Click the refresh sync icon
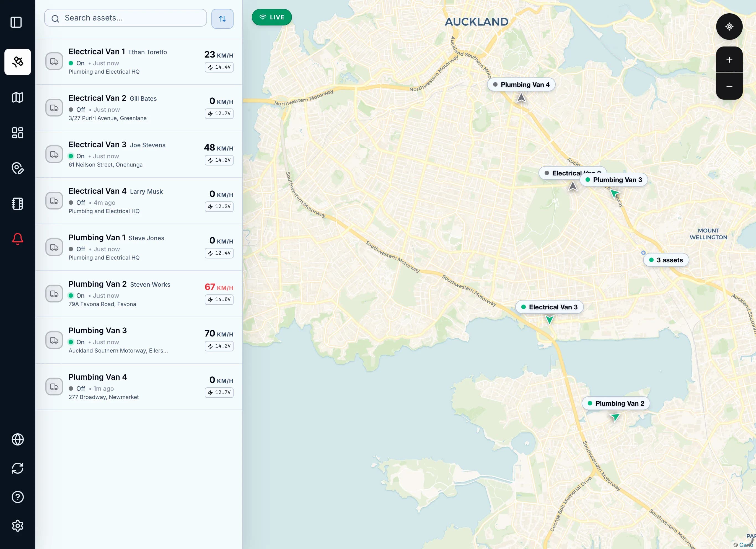The height and width of the screenshot is (549, 756). point(18,468)
